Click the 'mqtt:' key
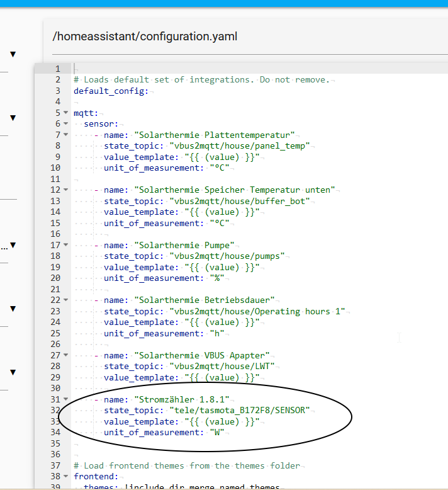448x490 pixels. coord(86,113)
